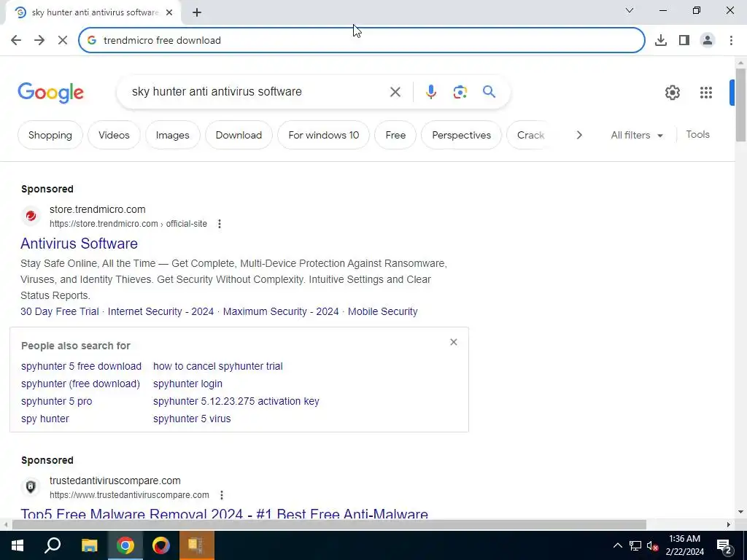
Task: Open Maximum Security - 2024 sitelink
Action: 281,311
